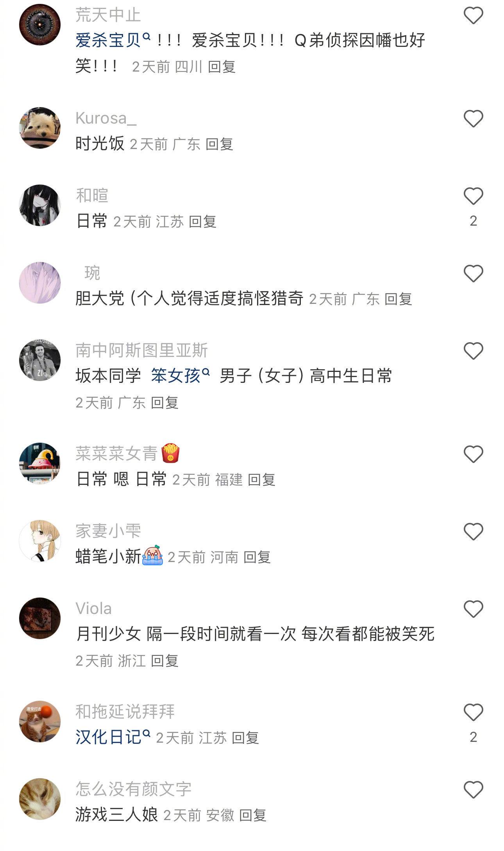This screenshot has width=504, height=851.
Task: Open 和暄's profile avatar
Action: [x=40, y=205]
